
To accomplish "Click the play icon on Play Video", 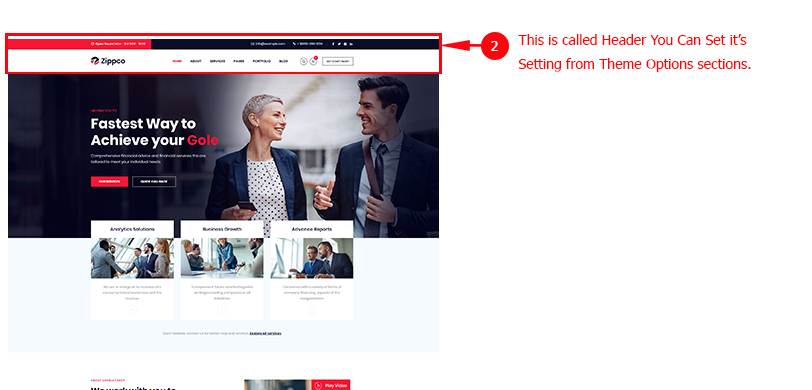I will pyautogui.click(x=318, y=385).
